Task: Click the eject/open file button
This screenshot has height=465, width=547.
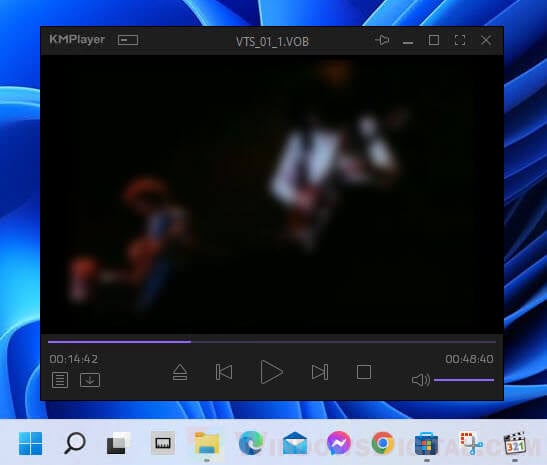Action: point(180,372)
